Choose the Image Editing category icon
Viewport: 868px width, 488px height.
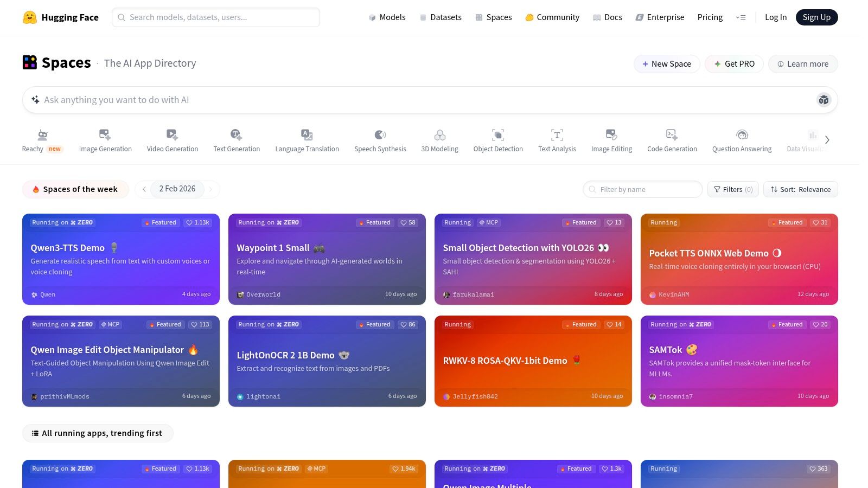tap(611, 134)
